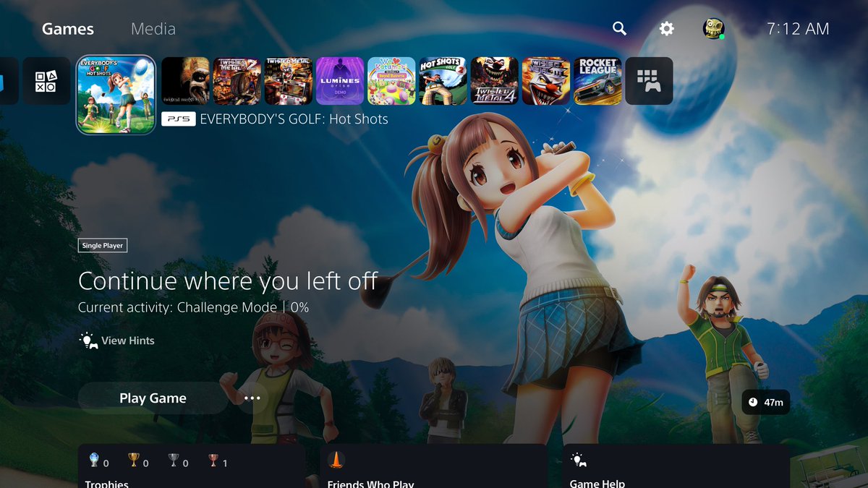
Task: Select the Lumines Arise Demo tile
Action: tap(340, 81)
